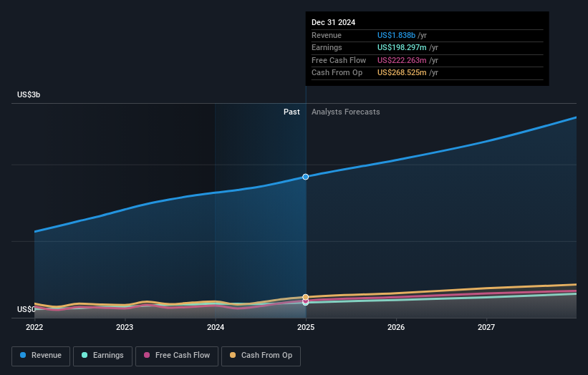Click the 2023 x-axis label
This screenshot has height=375, width=588.
(x=125, y=327)
